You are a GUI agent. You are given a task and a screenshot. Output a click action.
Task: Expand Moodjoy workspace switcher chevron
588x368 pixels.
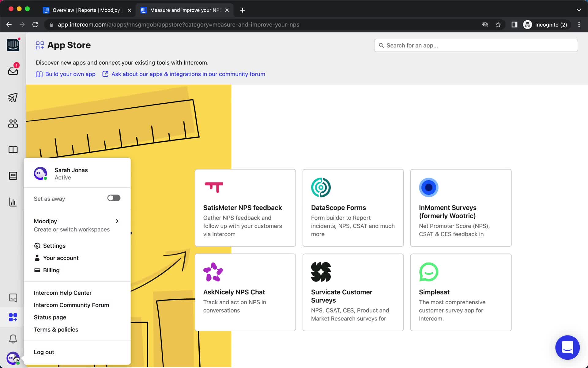pos(117,221)
